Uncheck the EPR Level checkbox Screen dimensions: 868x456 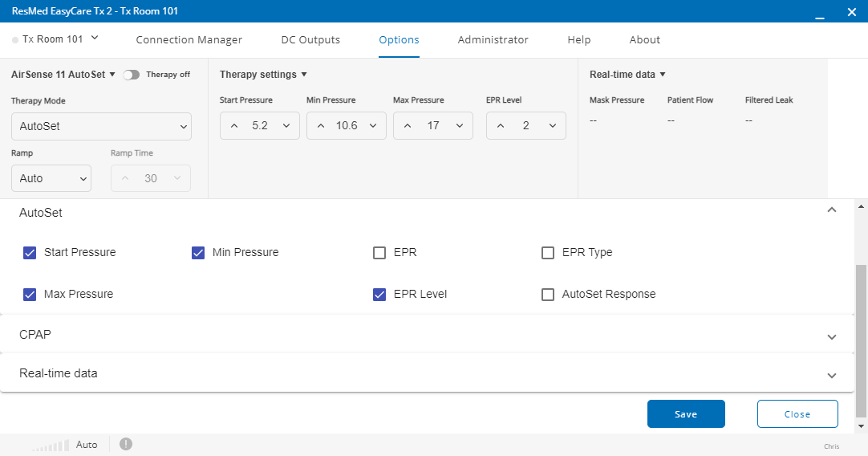379,294
